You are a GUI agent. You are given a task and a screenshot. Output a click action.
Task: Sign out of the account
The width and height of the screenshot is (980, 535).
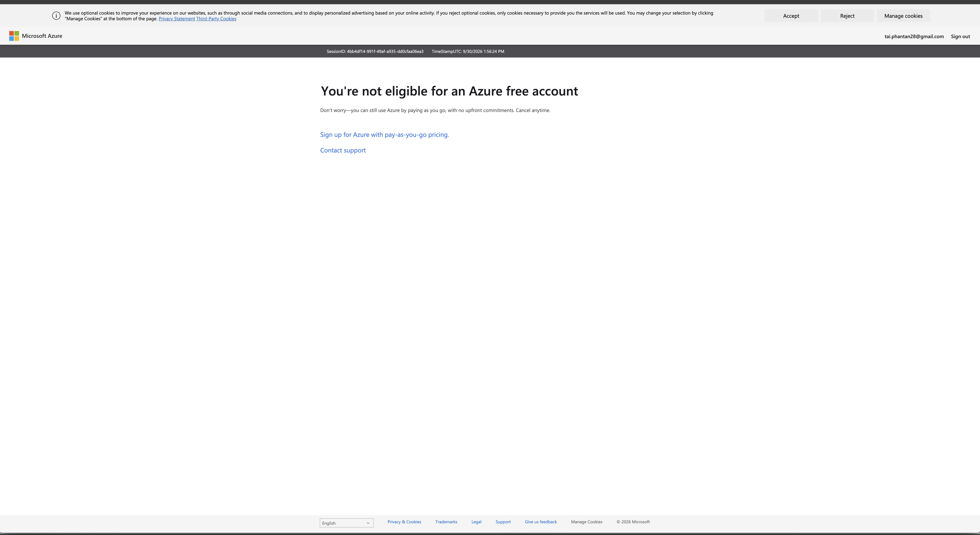tap(960, 37)
